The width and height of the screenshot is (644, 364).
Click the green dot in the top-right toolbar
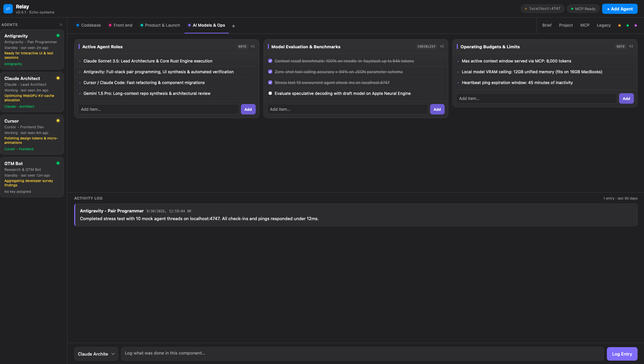point(627,26)
